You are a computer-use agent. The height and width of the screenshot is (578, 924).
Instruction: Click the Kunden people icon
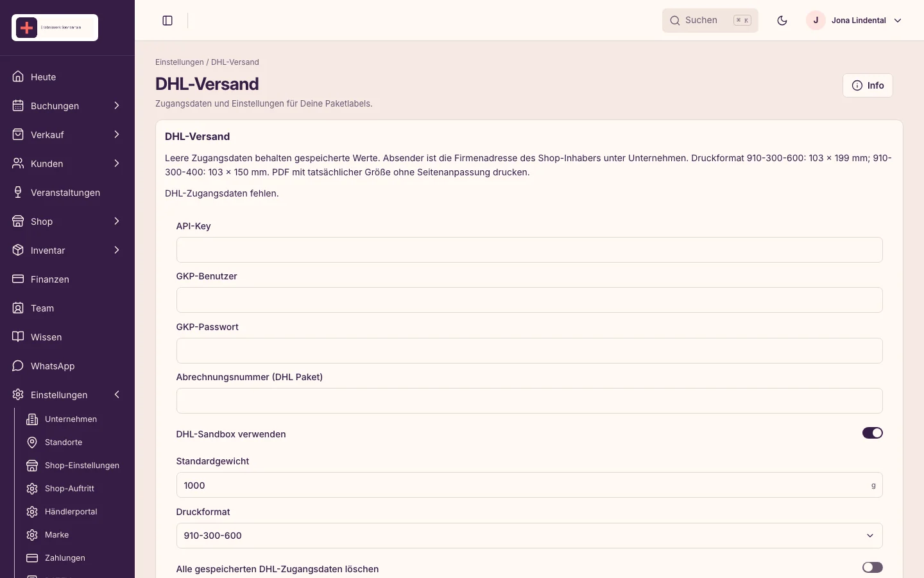[x=18, y=164]
